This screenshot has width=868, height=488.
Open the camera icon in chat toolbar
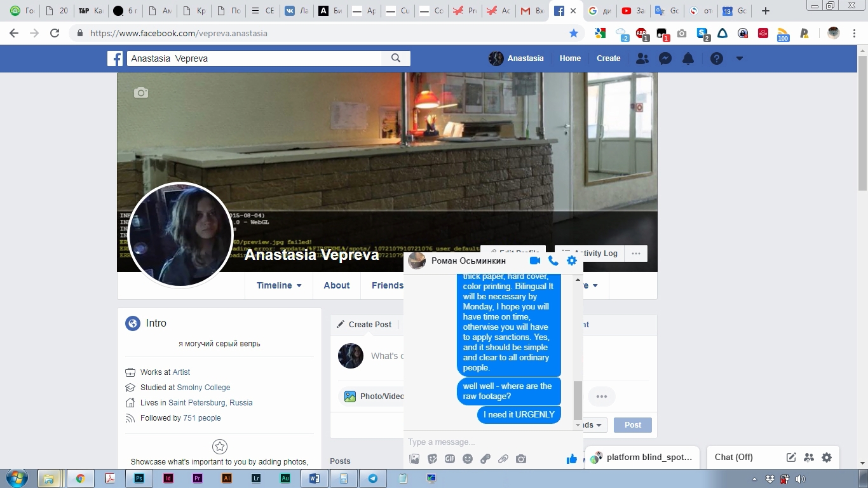(x=521, y=459)
